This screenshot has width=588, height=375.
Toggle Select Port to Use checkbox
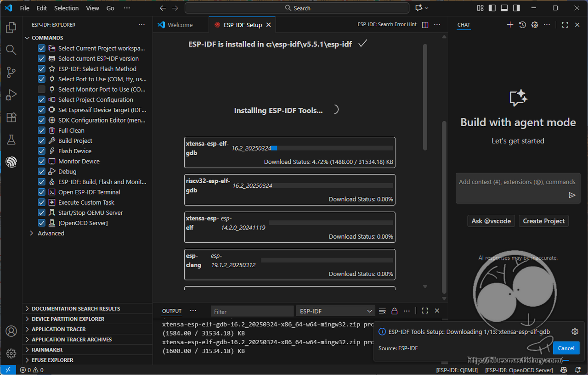click(x=41, y=79)
